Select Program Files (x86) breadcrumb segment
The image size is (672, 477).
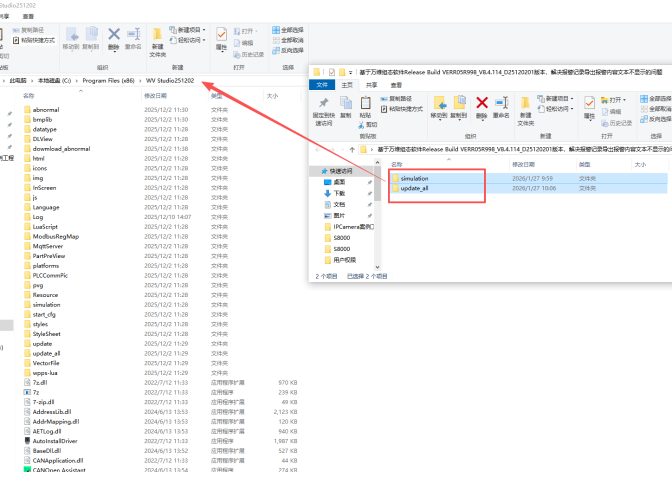pos(106,79)
